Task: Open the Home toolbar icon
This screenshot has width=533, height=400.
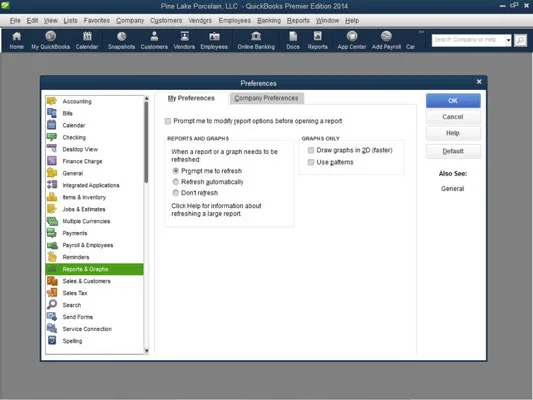Action: pyautogui.click(x=16, y=40)
